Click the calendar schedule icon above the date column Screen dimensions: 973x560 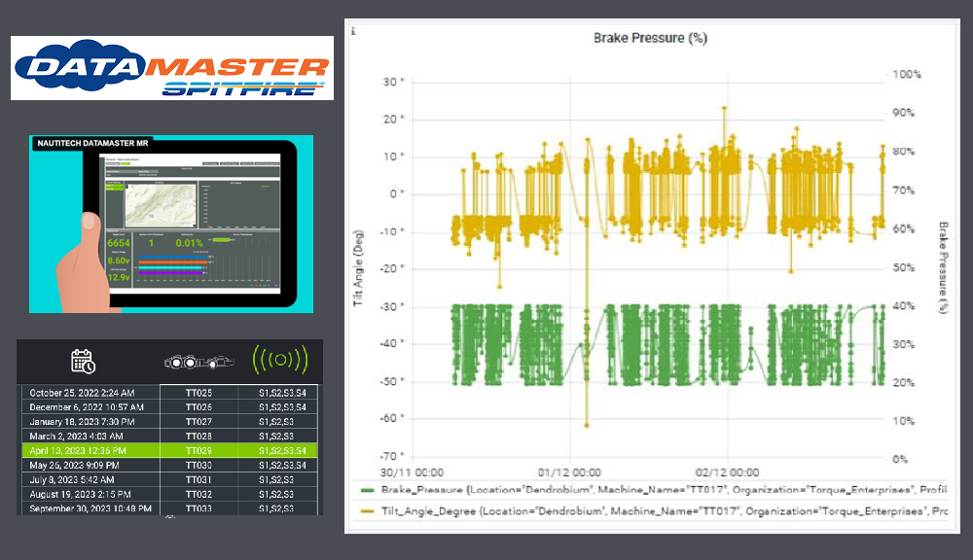point(83,359)
